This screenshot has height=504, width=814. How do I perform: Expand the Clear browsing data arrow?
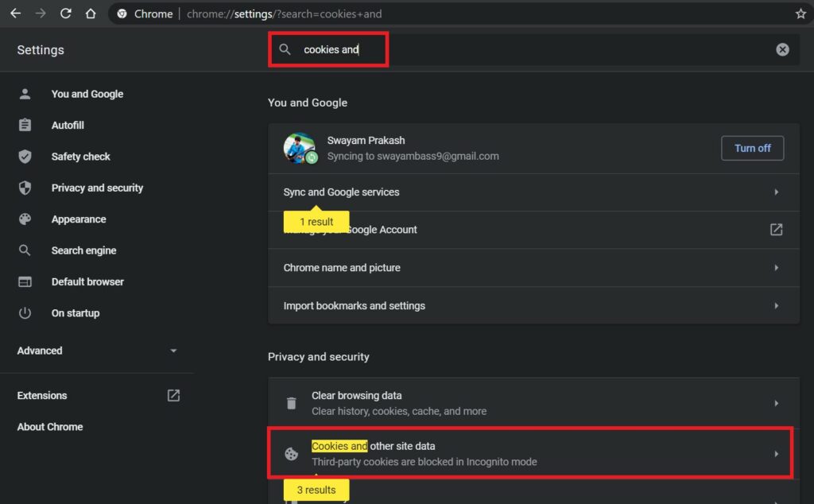[x=776, y=403]
